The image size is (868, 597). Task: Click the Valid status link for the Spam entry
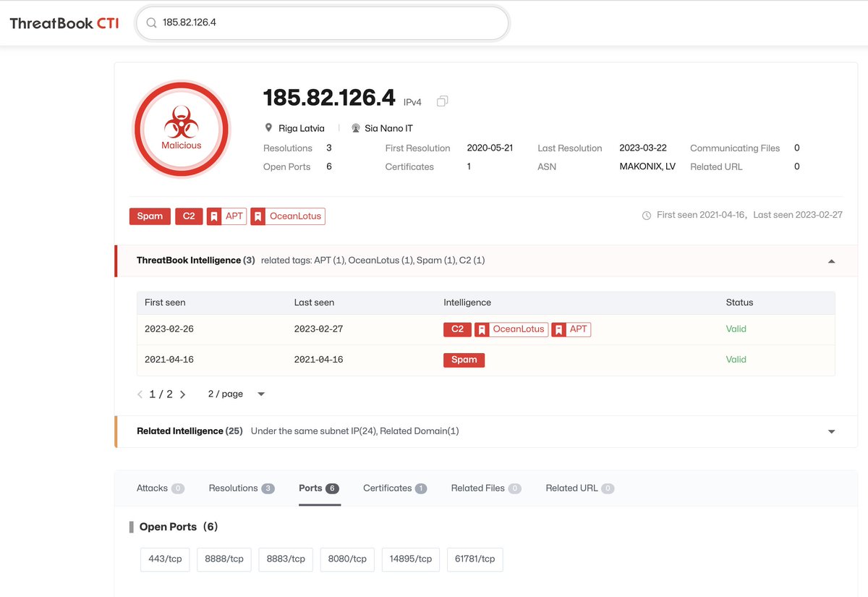[736, 359]
